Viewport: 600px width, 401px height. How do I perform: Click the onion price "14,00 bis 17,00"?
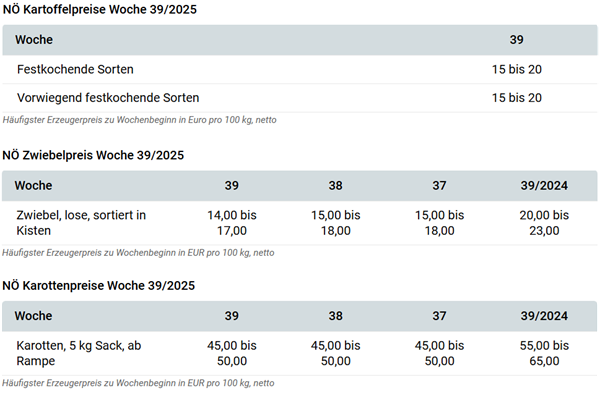tap(231, 222)
